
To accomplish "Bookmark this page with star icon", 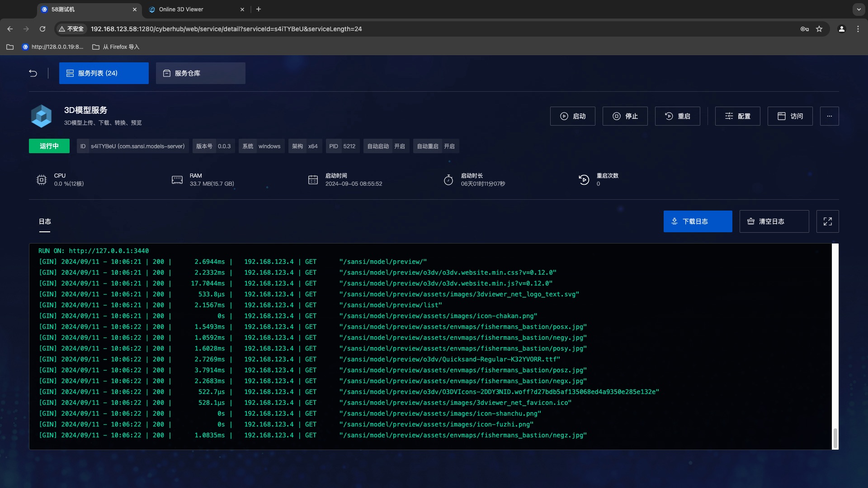I will [x=819, y=29].
